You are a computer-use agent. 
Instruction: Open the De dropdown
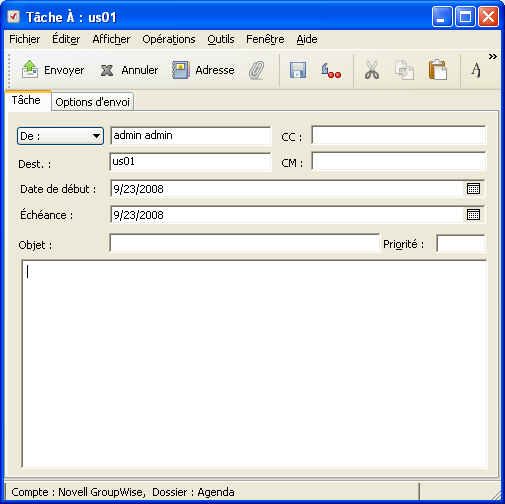pyautogui.click(x=60, y=136)
